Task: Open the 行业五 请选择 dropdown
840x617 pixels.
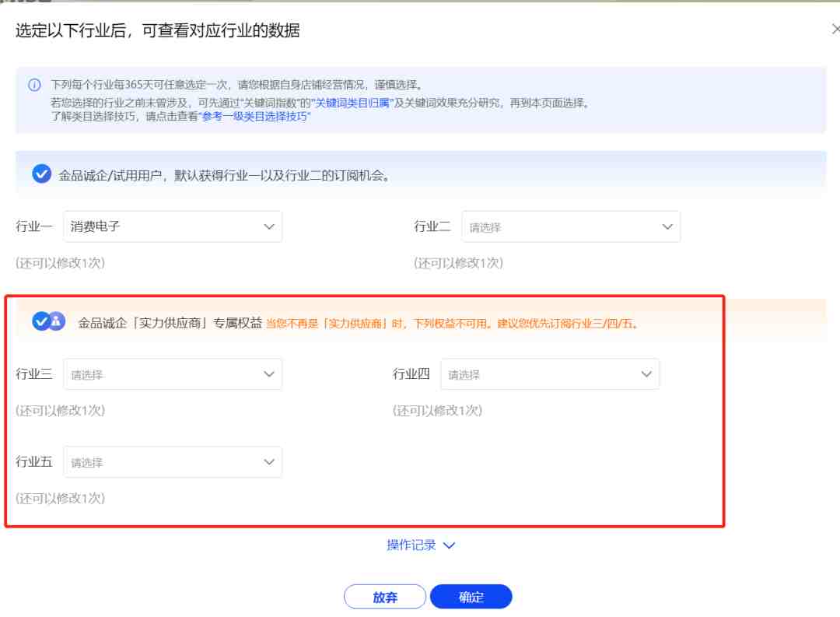Action: coord(173,462)
